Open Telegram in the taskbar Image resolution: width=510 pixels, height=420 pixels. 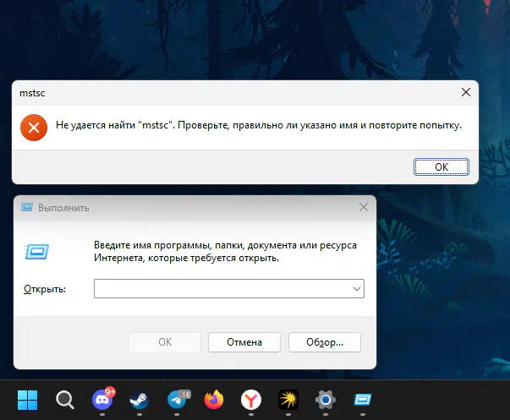178,399
